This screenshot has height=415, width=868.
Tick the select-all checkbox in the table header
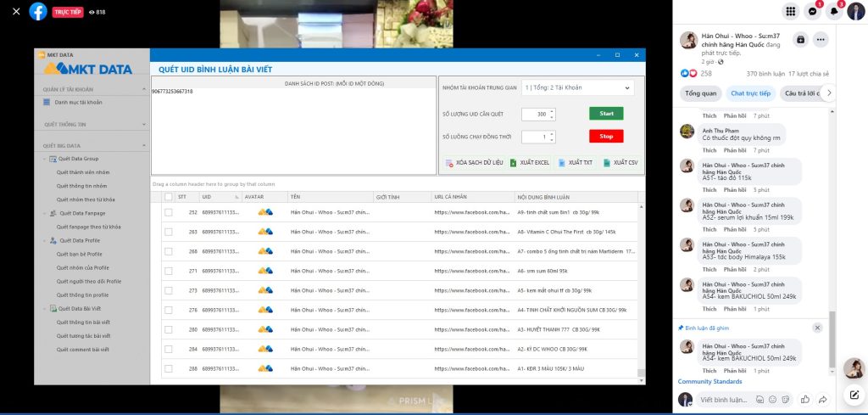click(169, 197)
